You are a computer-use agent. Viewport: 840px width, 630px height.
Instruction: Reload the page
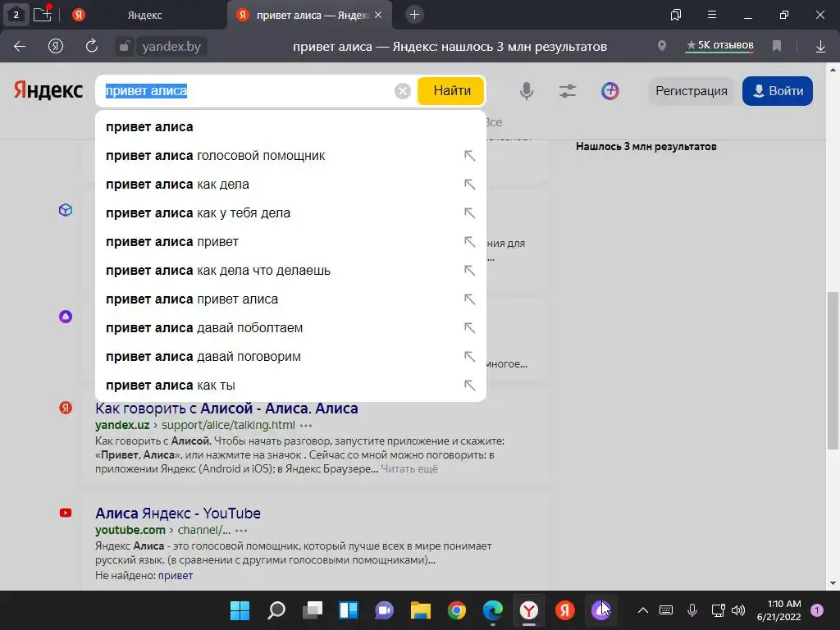92,46
